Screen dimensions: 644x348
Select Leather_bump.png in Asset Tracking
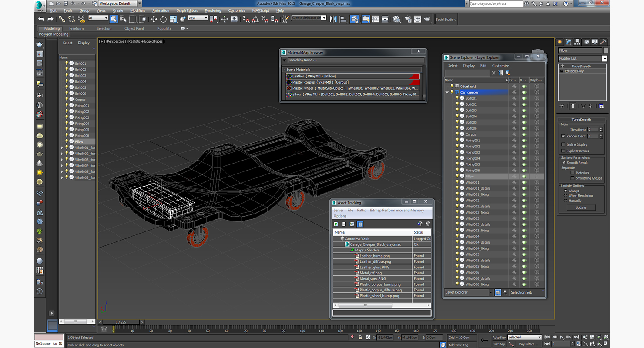(x=375, y=256)
